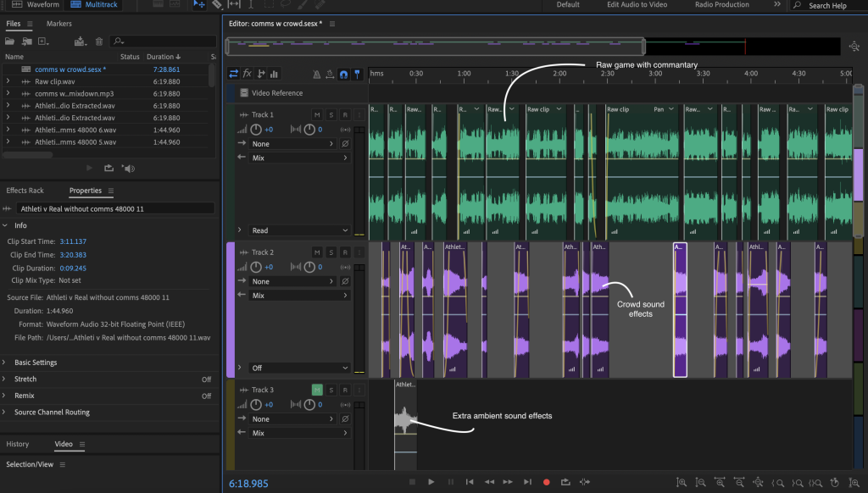Click the trash icon in Files panel

tap(99, 41)
